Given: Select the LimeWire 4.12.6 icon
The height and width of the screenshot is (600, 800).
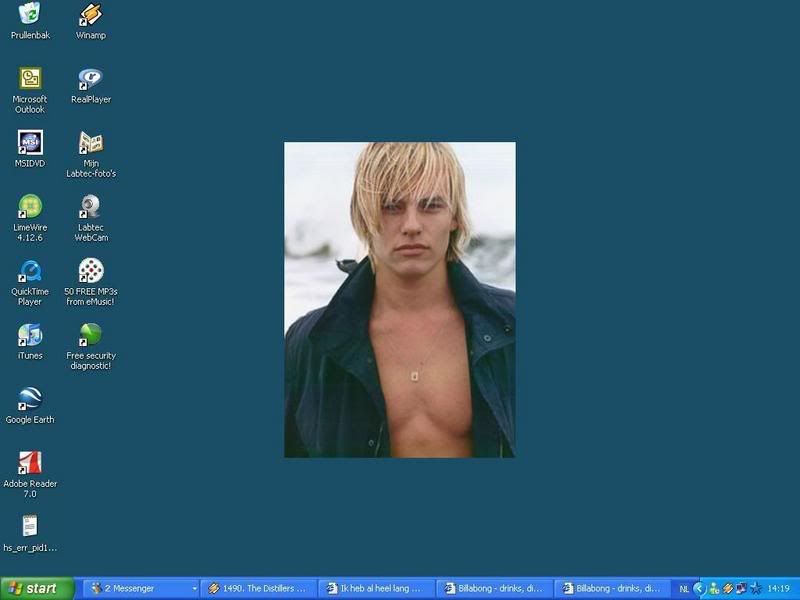Looking at the screenshot, I should (x=30, y=207).
